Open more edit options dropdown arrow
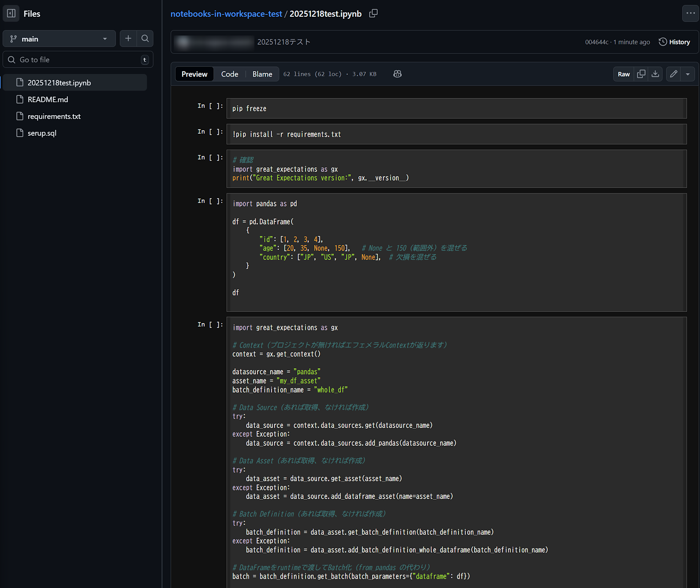700x588 pixels. click(x=688, y=74)
